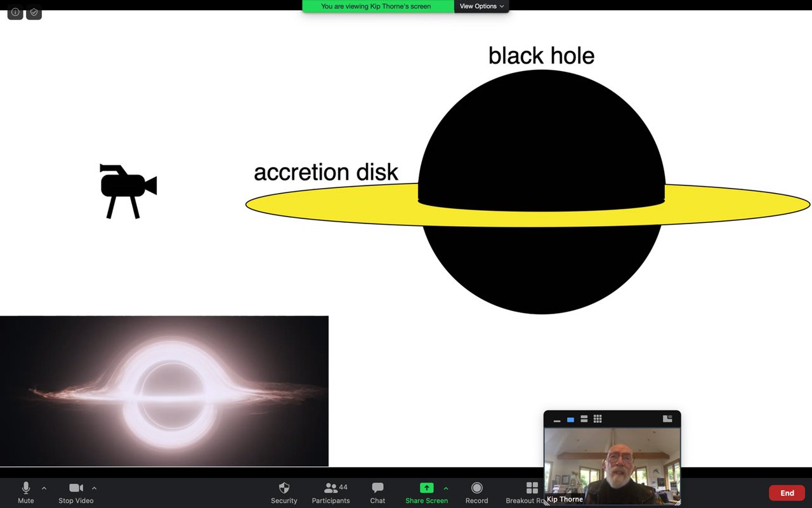Open Share Screen advanced options chevron
Screen dimensions: 812x508
click(x=447, y=488)
